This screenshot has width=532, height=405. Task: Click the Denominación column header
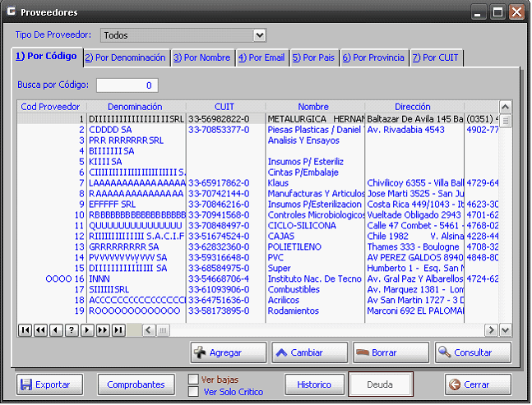click(135, 107)
